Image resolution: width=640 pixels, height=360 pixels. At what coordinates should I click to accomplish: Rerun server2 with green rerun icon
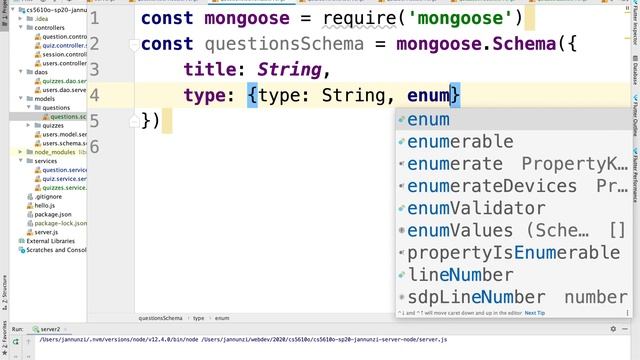(x=16, y=342)
